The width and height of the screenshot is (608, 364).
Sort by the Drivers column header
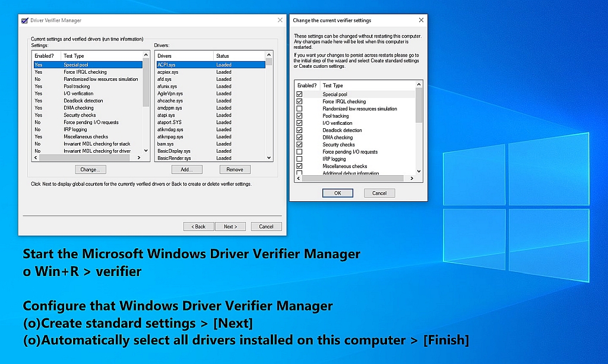point(184,56)
